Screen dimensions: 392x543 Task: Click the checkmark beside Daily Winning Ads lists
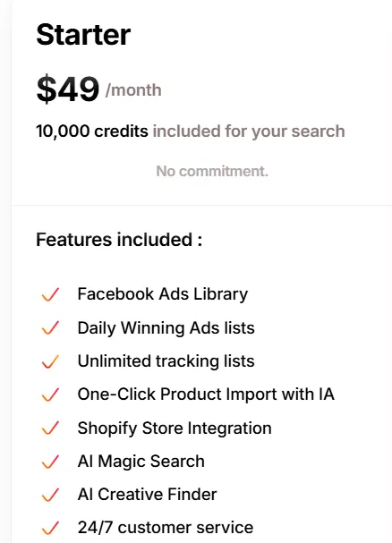(x=50, y=327)
